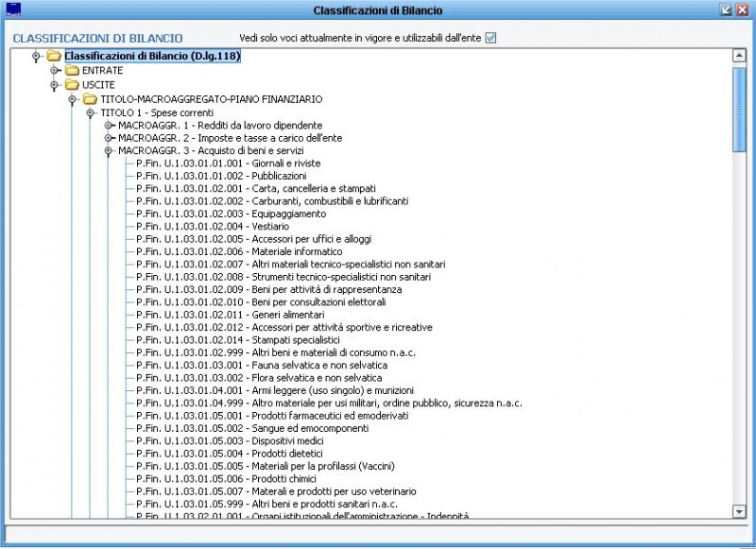This screenshot has width=756, height=549.
Task: Select the 'Generi alimentari' entry
Action: [231, 315]
